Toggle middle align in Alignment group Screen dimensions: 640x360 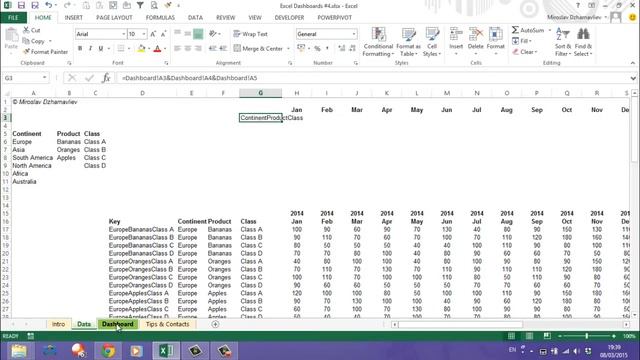point(188,34)
